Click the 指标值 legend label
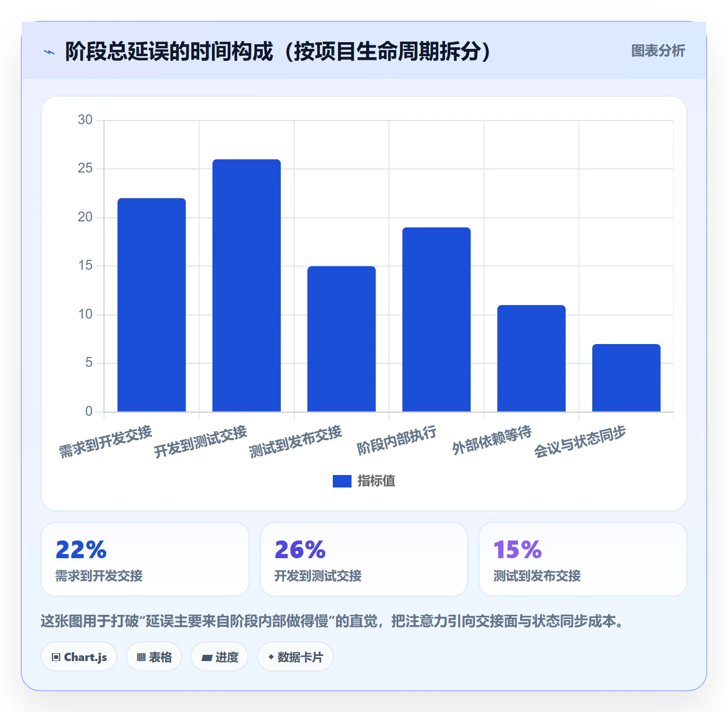728x712 pixels. (376, 481)
